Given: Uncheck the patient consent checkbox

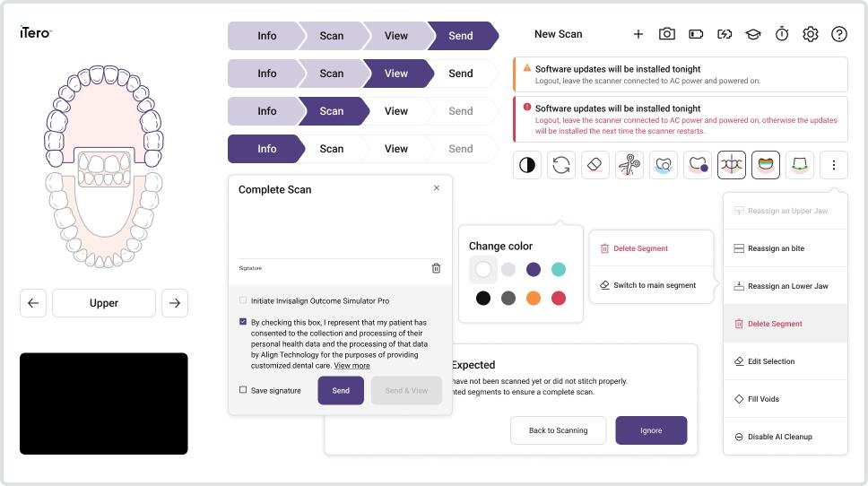Looking at the screenshot, I should point(243,322).
